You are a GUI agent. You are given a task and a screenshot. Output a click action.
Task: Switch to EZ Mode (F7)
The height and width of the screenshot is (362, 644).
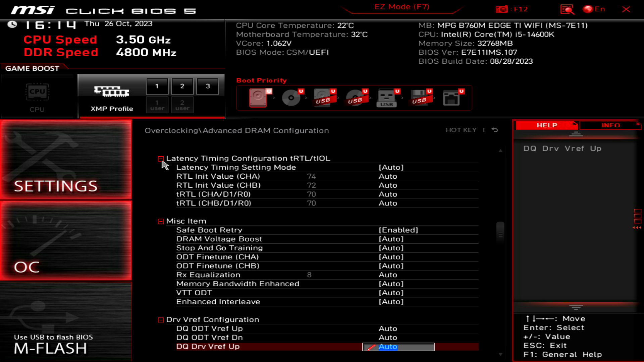click(x=401, y=7)
